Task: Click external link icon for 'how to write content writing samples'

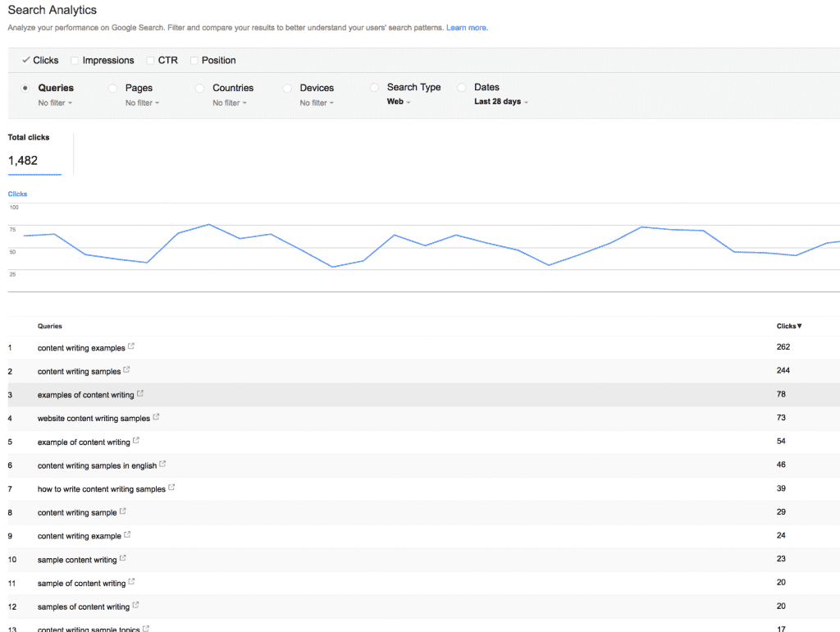Action: tap(171, 488)
